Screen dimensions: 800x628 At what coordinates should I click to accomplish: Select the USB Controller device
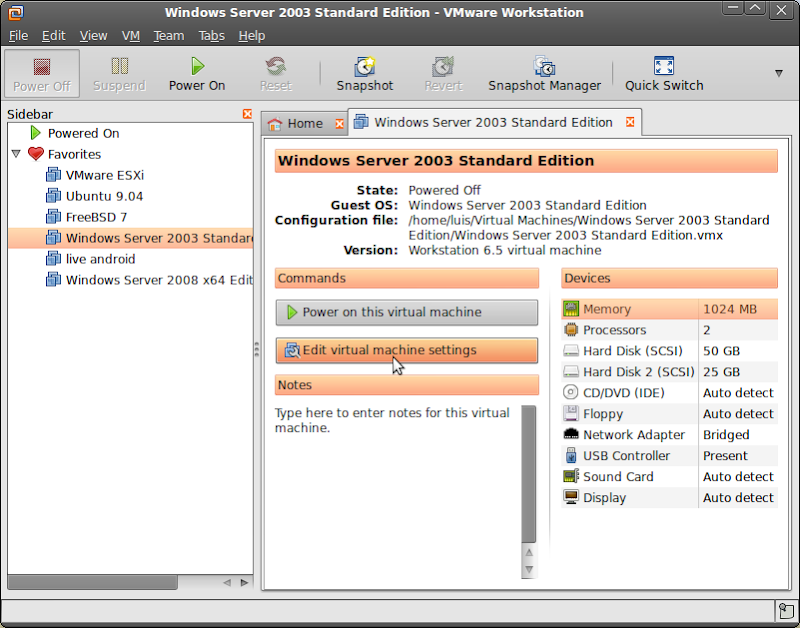point(669,456)
